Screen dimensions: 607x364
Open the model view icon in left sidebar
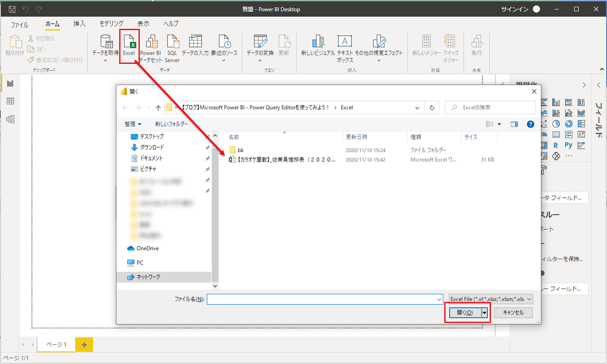click(x=10, y=119)
